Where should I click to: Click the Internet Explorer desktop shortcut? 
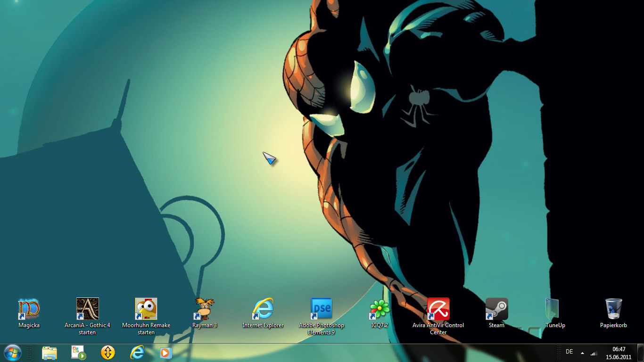click(263, 309)
